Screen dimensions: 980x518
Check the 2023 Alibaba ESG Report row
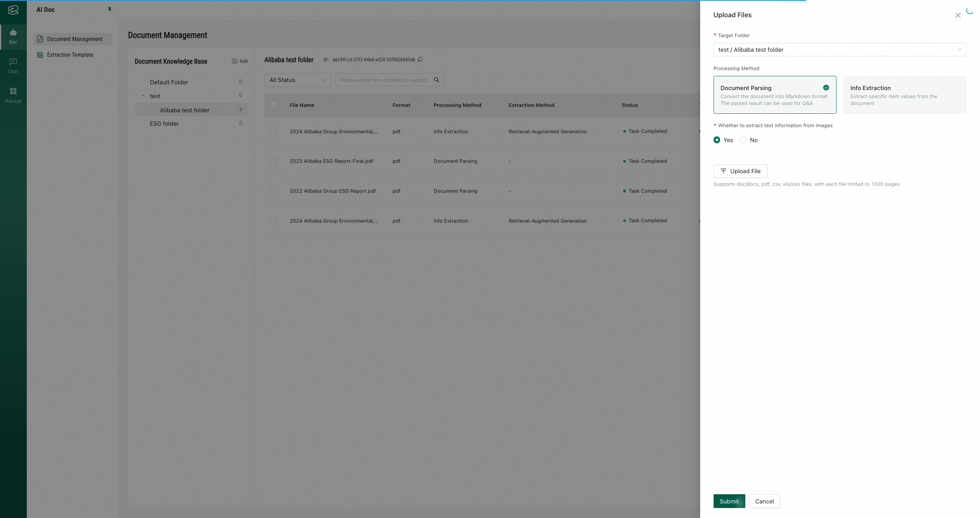coord(274,161)
